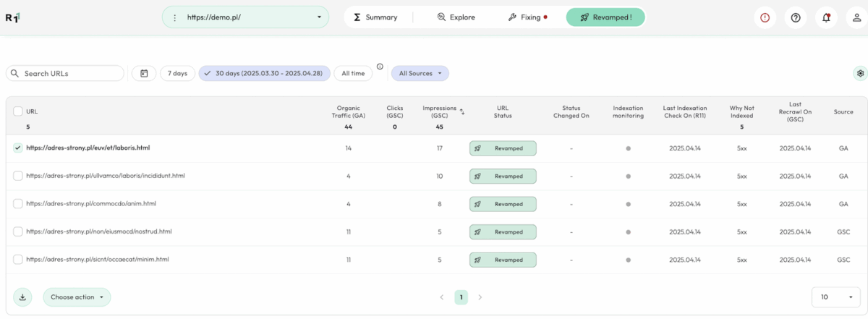Open table settings gear icon

860,73
